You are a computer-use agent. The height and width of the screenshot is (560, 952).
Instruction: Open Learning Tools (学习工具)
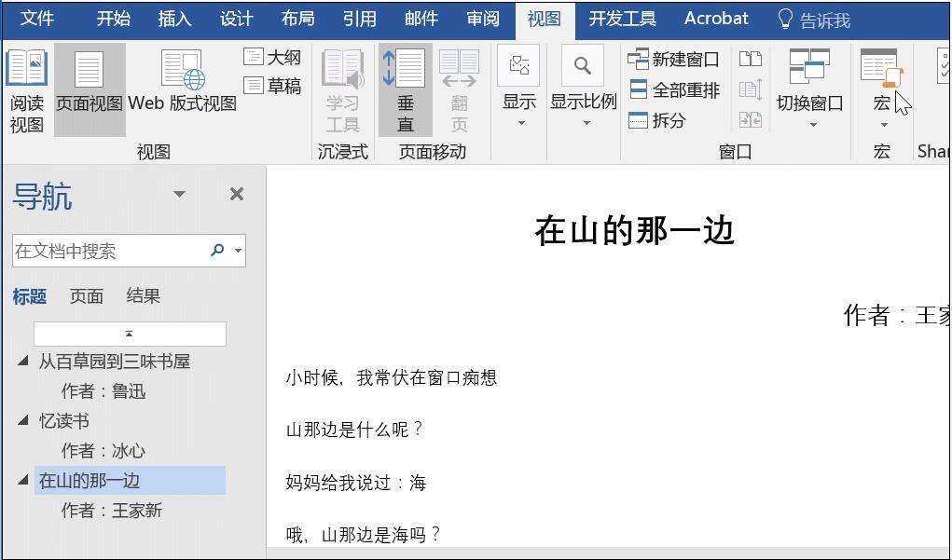point(343,91)
